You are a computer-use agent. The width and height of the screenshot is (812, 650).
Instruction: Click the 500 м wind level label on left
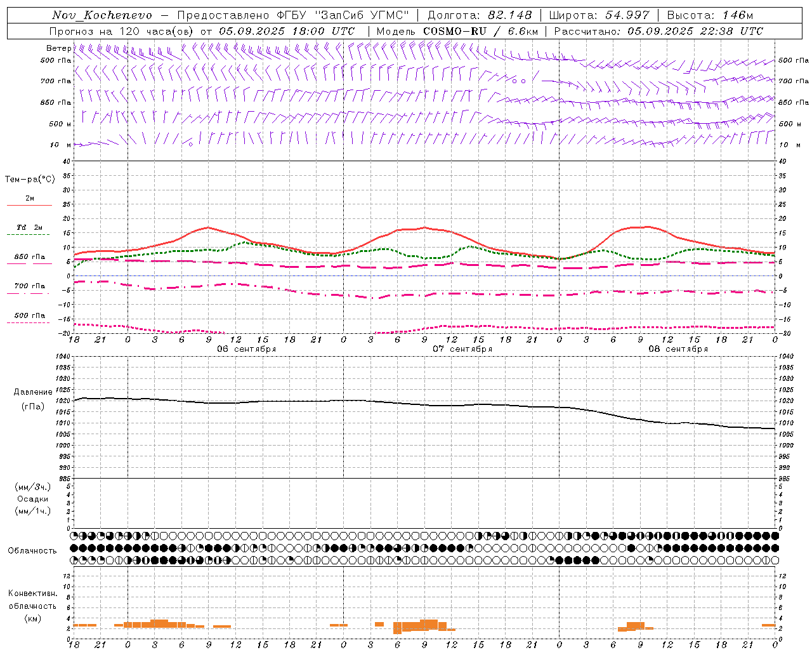[61, 124]
